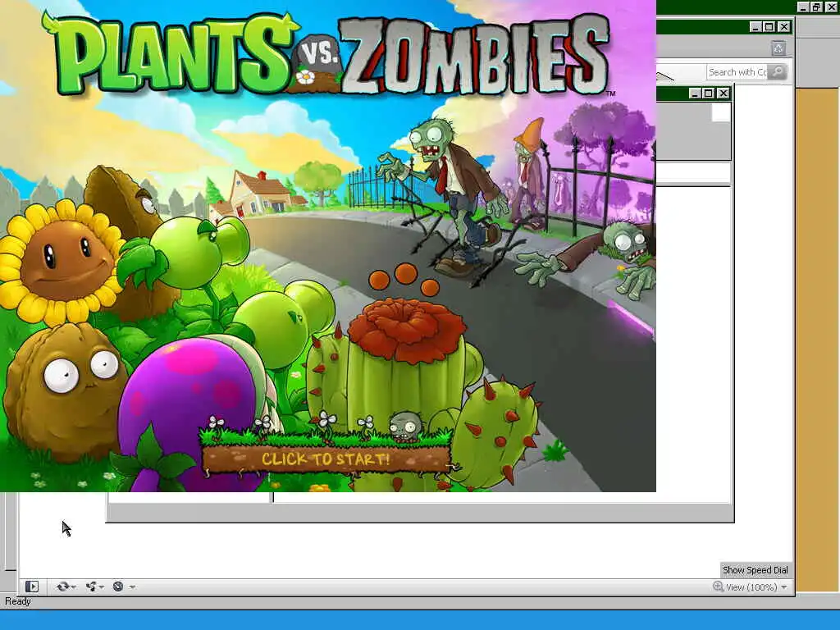Click the Show Speed Dial button
Image resolution: width=840 pixels, height=630 pixels.
coord(755,570)
